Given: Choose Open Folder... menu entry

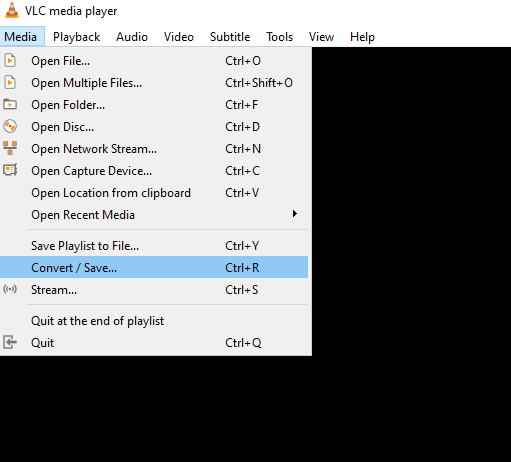Looking at the screenshot, I should (154, 105).
